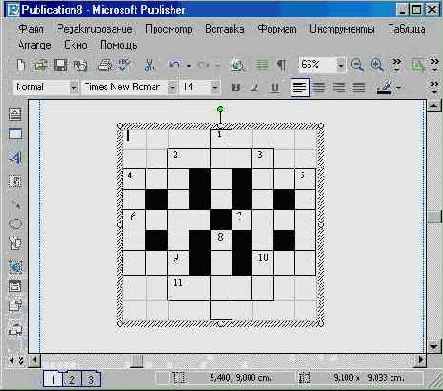Open the Файл menu
This screenshot has height=391, width=443.
pos(30,29)
